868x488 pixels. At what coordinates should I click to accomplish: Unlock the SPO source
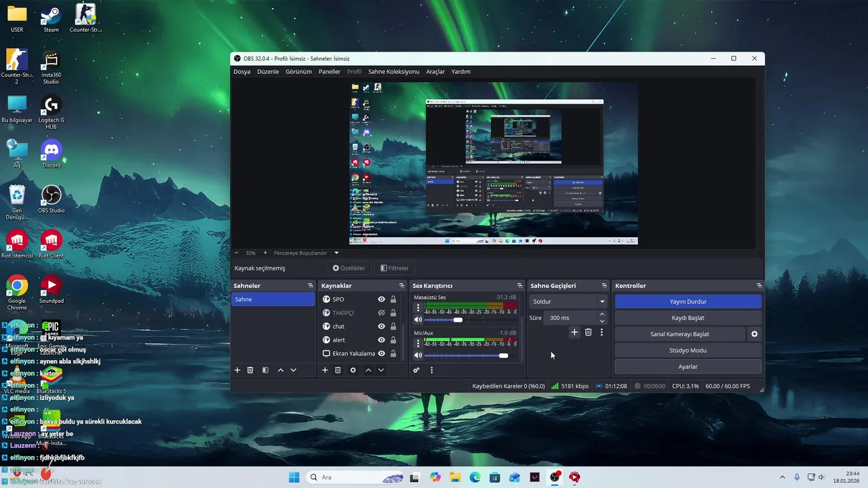coord(393,299)
